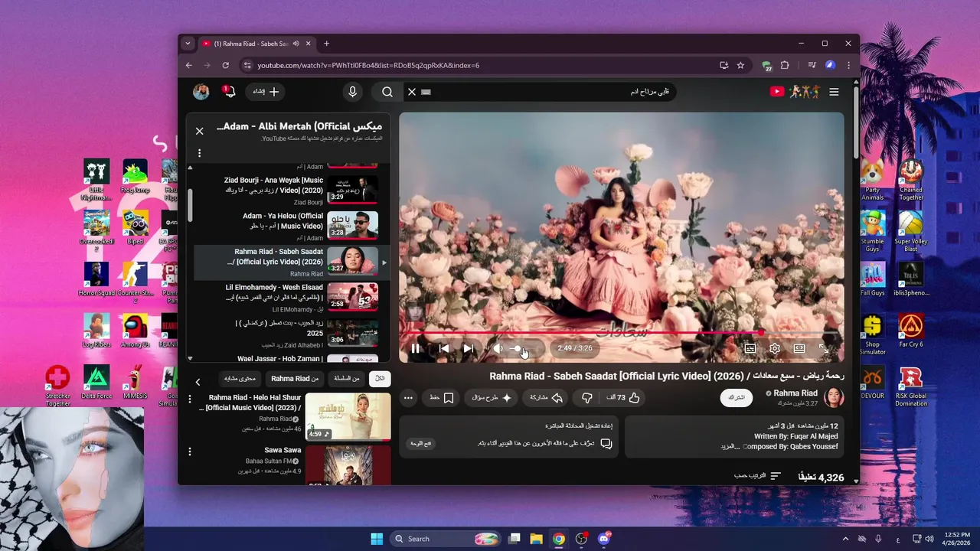Open the Create plus button
The image size is (980, 551).
point(265,92)
